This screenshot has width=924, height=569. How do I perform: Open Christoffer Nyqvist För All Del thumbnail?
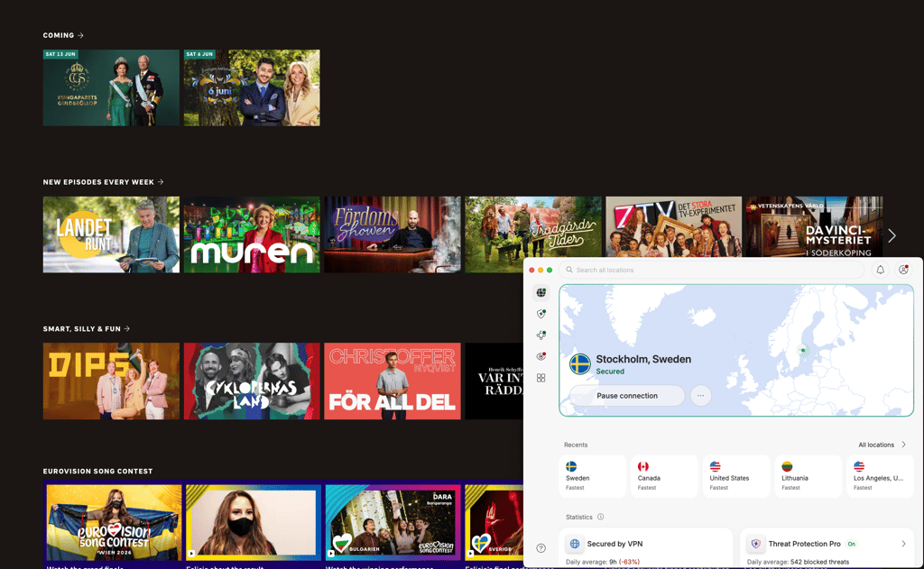click(x=393, y=381)
